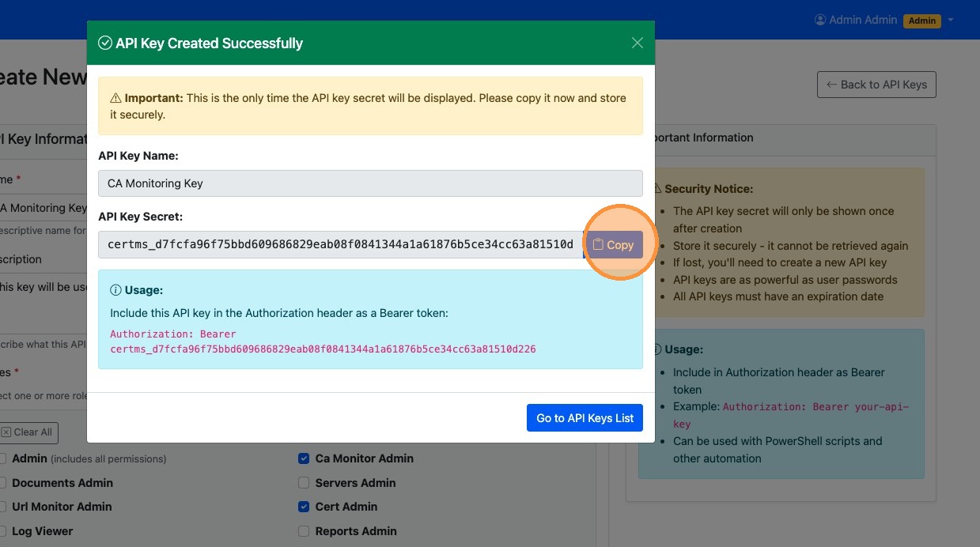Select the API Key Name field
This screenshot has width=980, height=547.
click(x=370, y=183)
